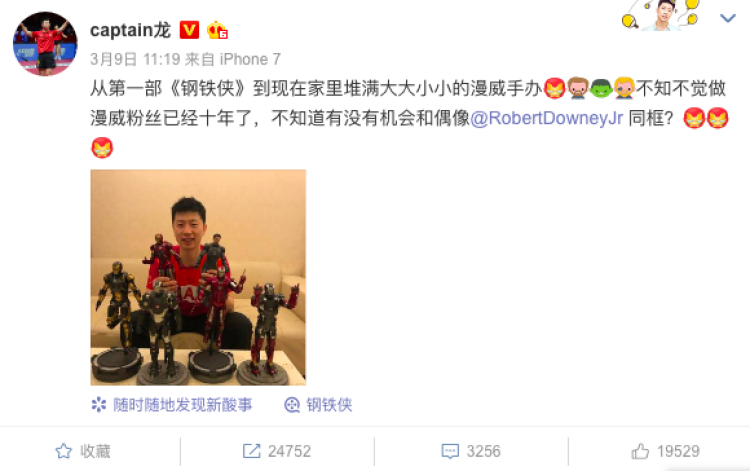Click the repost share icon
Image resolution: width=750 pixels, height=471 pixels.
[252, 451]
